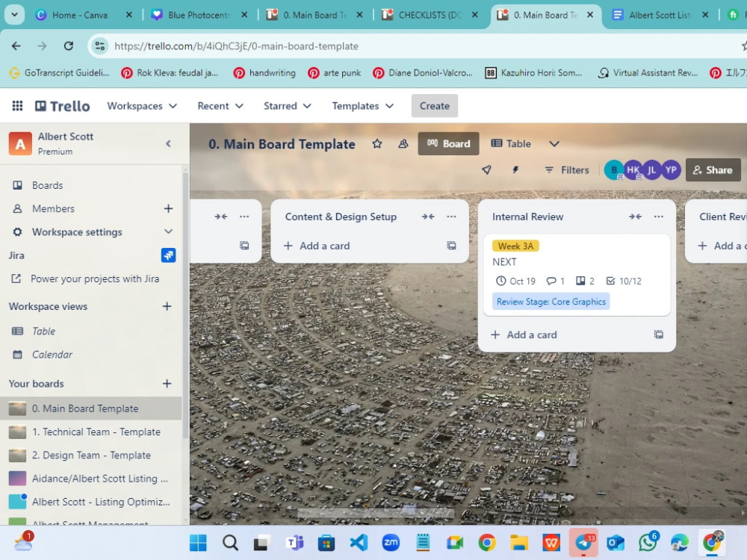Image resolution: width=747 pixels, height=560 pixels.
Task: Open the Recent dropdown menu
Action: click(220, 106)
